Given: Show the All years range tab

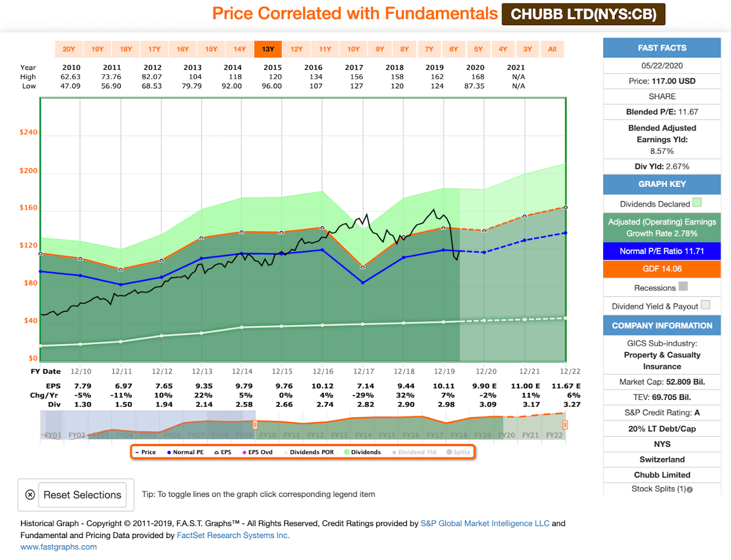Looking at the screenshot, I should [552, 49].
